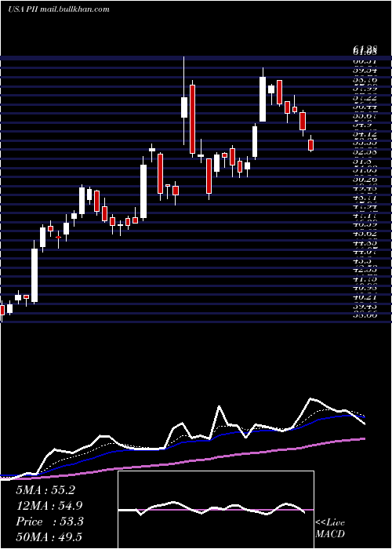392x549 pixels.
Task: Click the USA PH mail.bullkhan.com header text
Action: (x=59, y=9)
